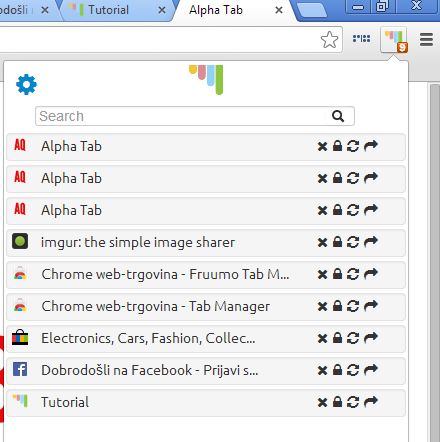Refresh the Tutorial entry in the list

(x=353, y=402)
